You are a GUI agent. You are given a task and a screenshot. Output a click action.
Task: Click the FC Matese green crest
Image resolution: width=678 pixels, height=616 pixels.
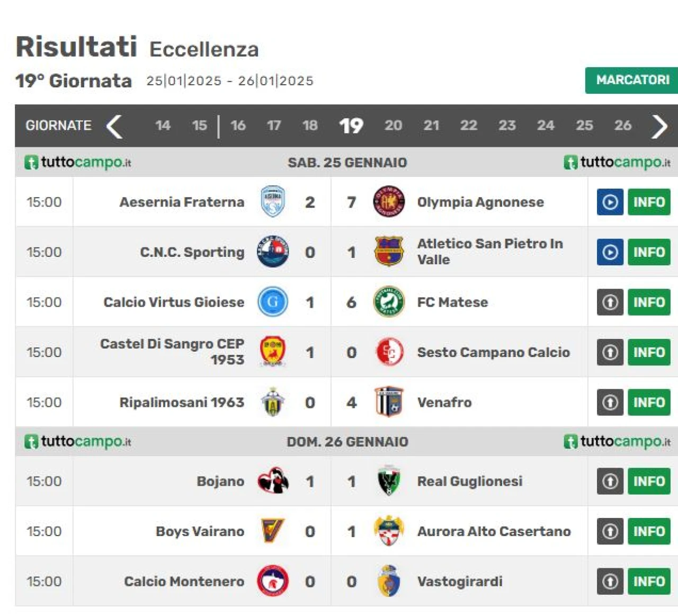point(389,302)
